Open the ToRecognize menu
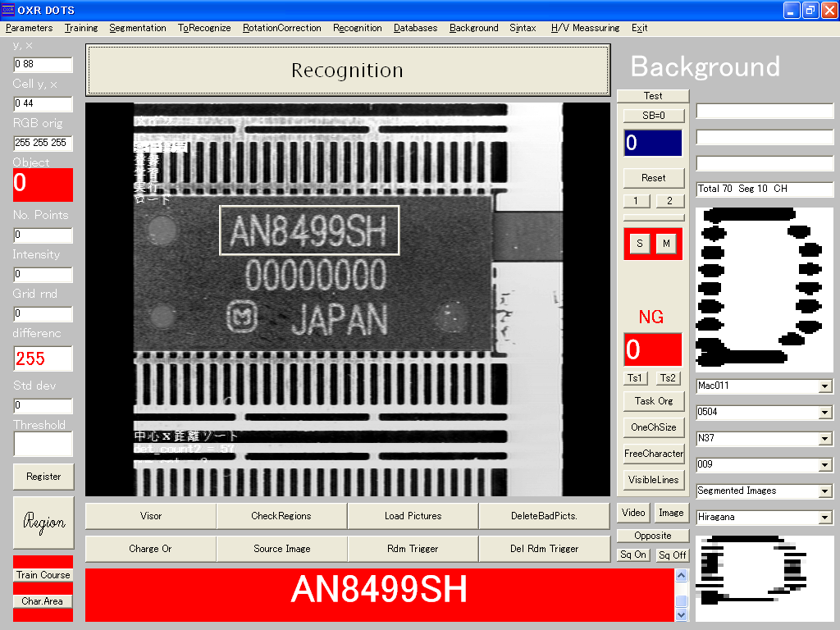The width and height of the screenshot is (840, 630). (x=204, y=28)
